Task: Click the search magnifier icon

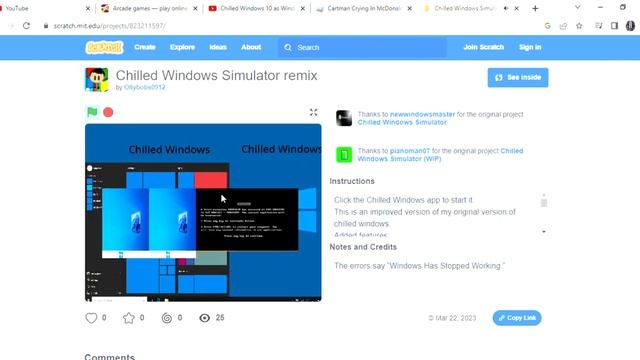Action: (288, 47)
